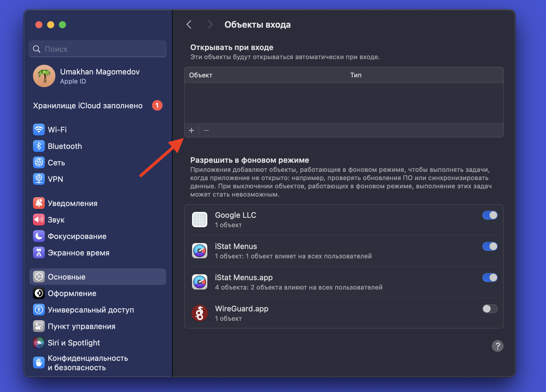The height and width of the screenshot is (392, 546).
Task: Open Umakhan Magomedov Apple ID profile
Action: point(100,76)
